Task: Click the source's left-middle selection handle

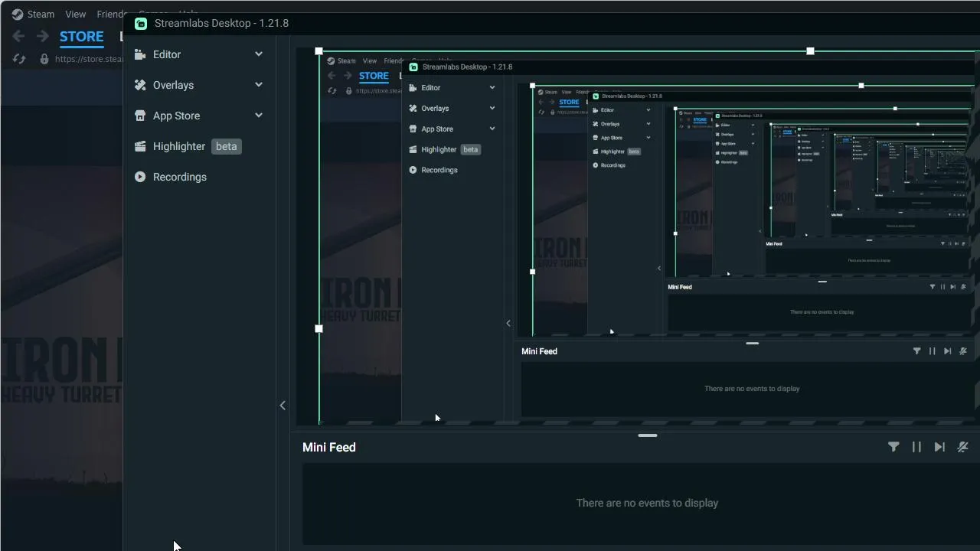Action: tap(319, 328)
